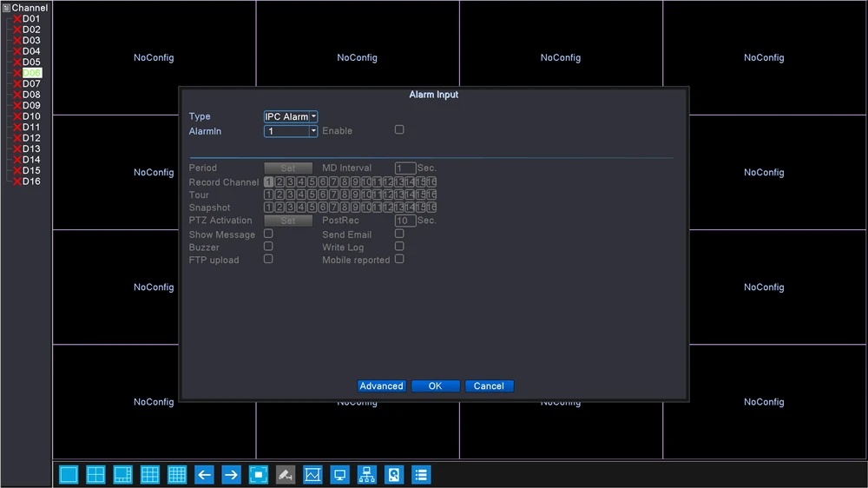Screen dimensions: 868x488
Task: Toggle the Mobile reported checkbox
Action: (399, 260)
